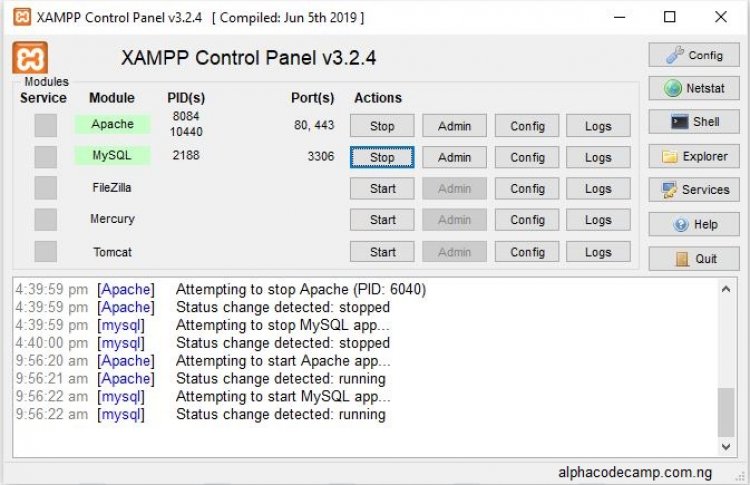Toggle the Mercury service install checkbox
Viewport: 750px width, 485px height.
[x=45, y=220]
